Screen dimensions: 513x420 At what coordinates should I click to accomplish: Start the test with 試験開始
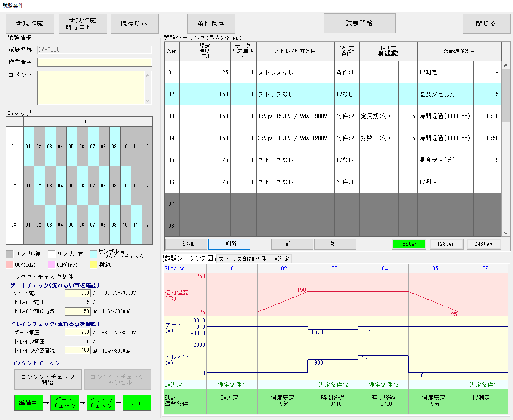(x=359, y=23)
